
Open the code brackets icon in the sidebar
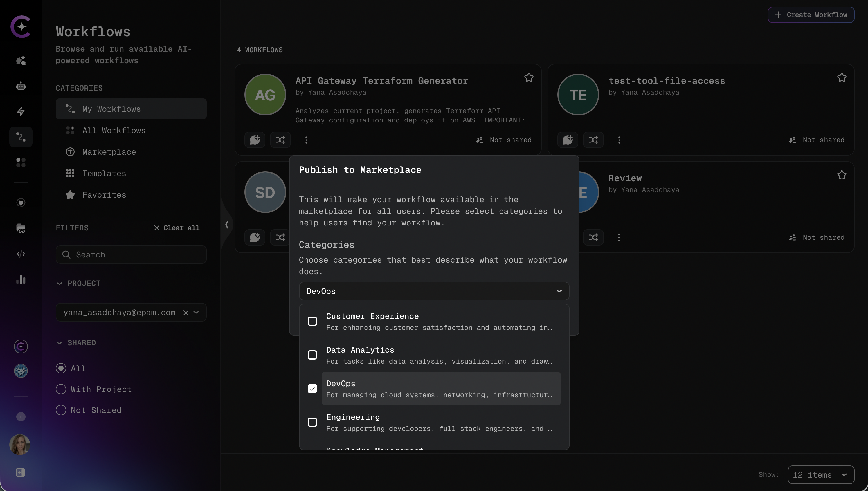pyautogui.click(x=21, y=254)
